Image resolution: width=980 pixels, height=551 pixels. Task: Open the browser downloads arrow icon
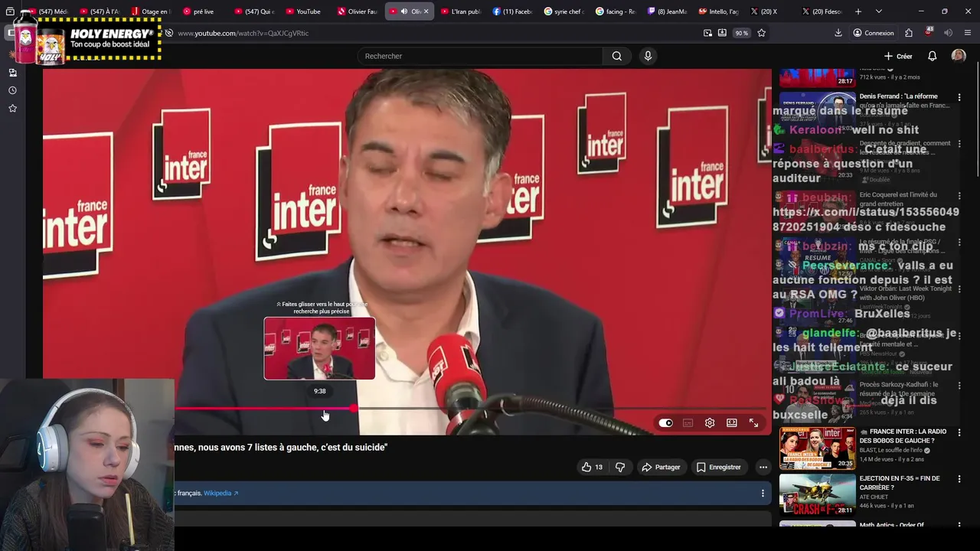click(838, 33)
